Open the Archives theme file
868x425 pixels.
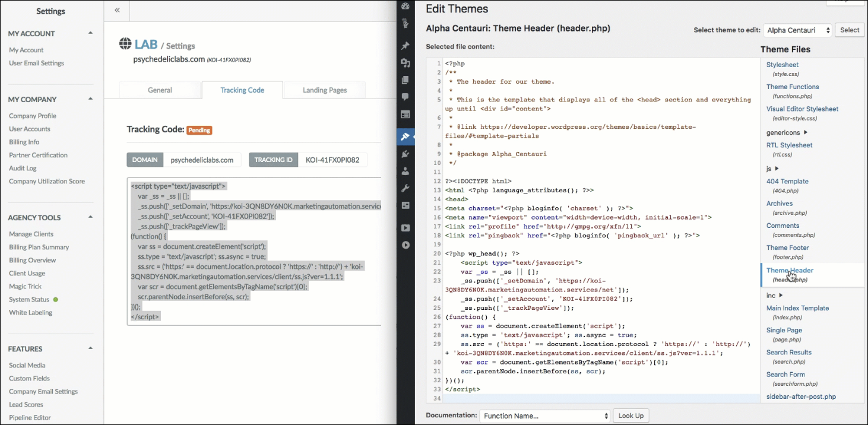(780, 204)
